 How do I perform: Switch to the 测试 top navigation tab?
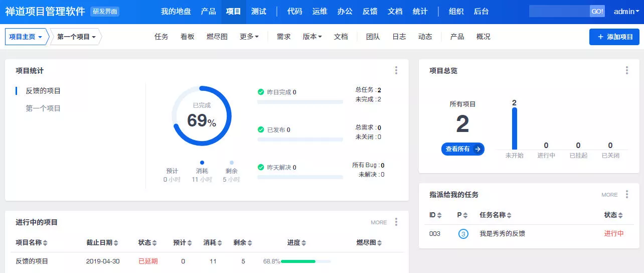pyautogui.click(x=259, y=12)
